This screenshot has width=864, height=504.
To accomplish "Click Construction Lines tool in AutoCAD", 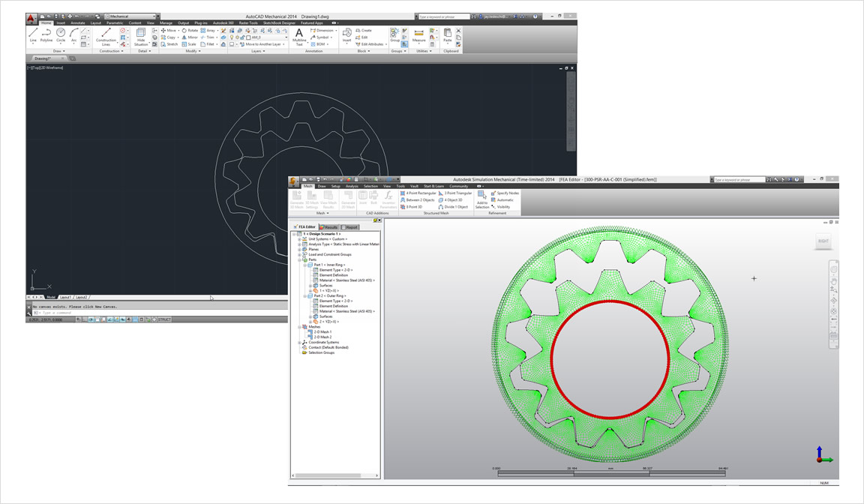I will coord(106,37).
